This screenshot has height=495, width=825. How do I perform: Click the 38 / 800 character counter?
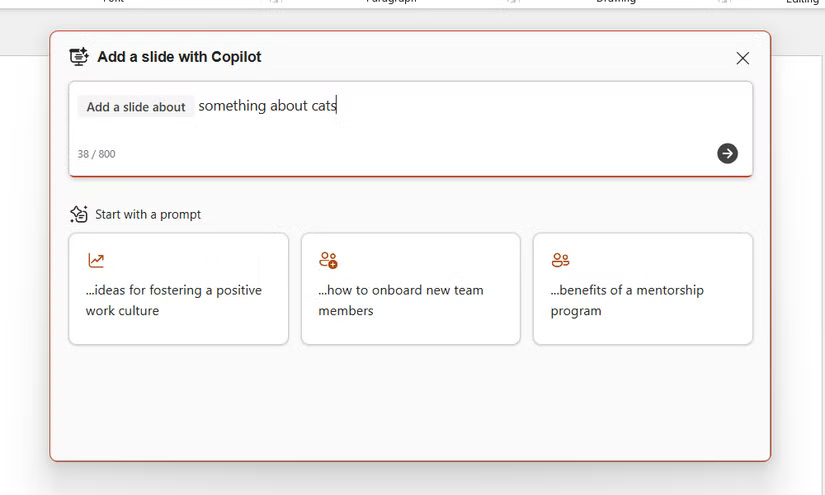pyautogui.click(x=96, y=154)
